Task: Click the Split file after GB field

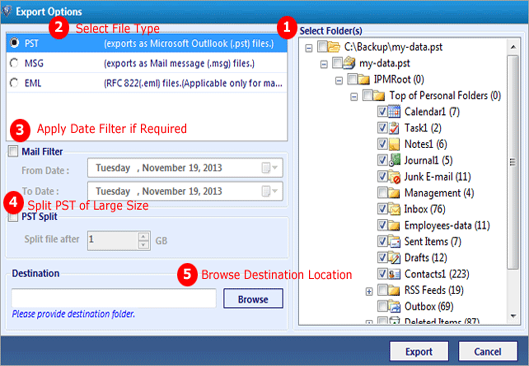Action: [x=113, y=241]
